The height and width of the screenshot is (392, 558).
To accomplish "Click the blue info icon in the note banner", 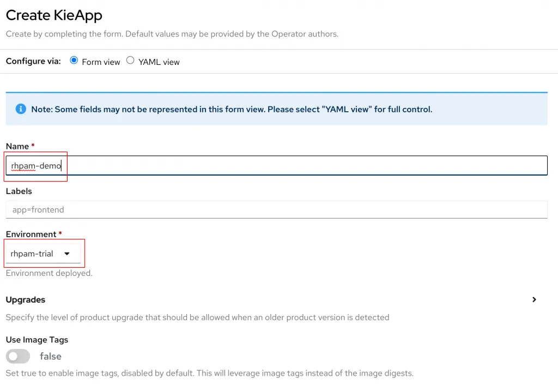I will pyautogui.click(x=21, y=109).
